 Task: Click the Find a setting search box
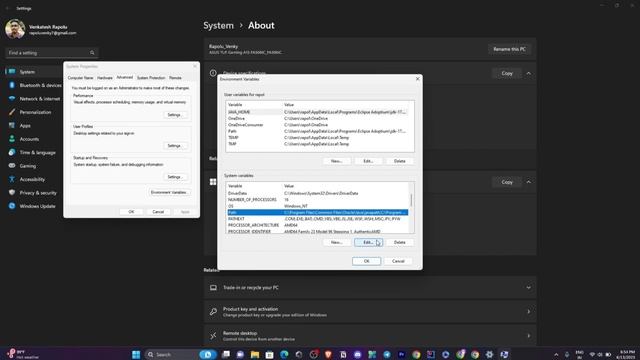coord(51,53)
